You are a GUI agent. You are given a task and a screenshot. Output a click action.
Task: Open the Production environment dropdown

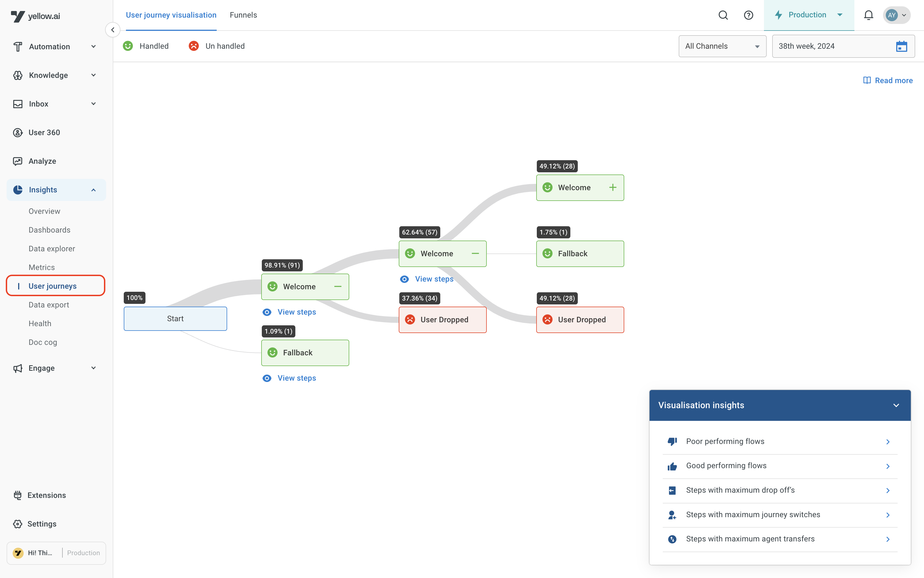tap(809, 15)
